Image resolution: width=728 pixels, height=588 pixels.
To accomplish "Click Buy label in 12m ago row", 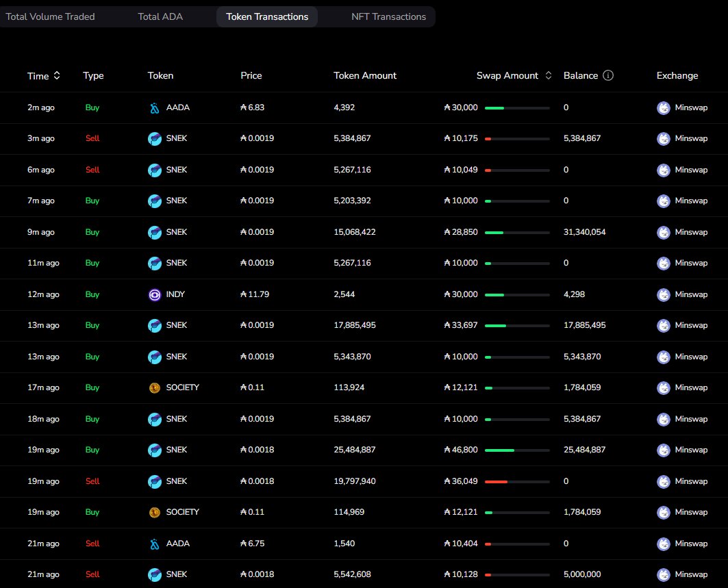I will click(92, 294).
